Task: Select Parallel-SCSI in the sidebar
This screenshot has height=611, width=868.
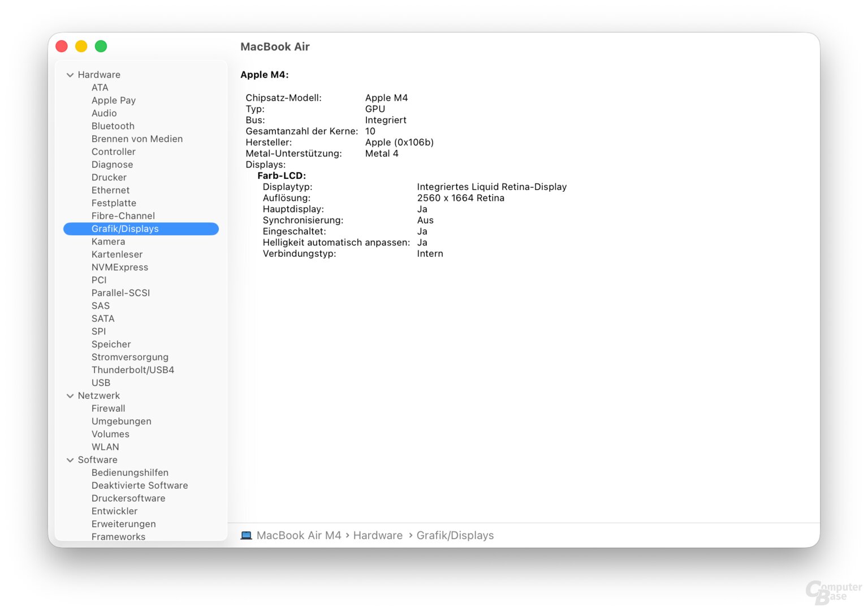Action: [121, 293]
